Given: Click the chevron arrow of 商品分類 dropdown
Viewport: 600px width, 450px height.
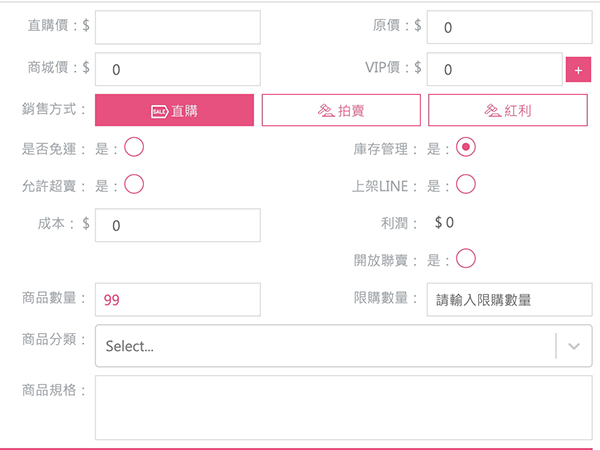Looking at the screenshot, I should [x=574, y=346].
